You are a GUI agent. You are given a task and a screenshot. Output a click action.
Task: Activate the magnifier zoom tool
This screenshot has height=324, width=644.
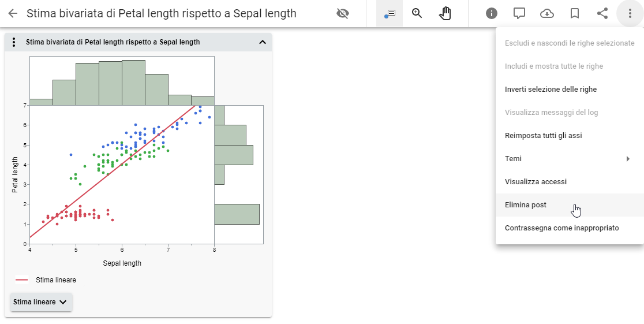tap(417, 13)
